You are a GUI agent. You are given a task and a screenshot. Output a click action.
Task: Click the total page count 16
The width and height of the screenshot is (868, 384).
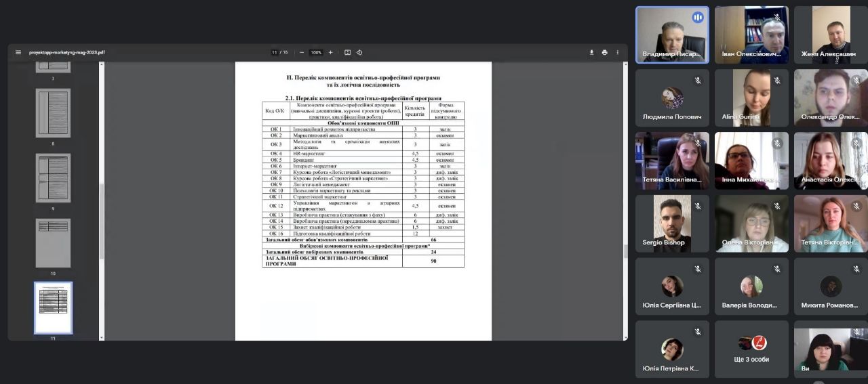pos(285,52)
